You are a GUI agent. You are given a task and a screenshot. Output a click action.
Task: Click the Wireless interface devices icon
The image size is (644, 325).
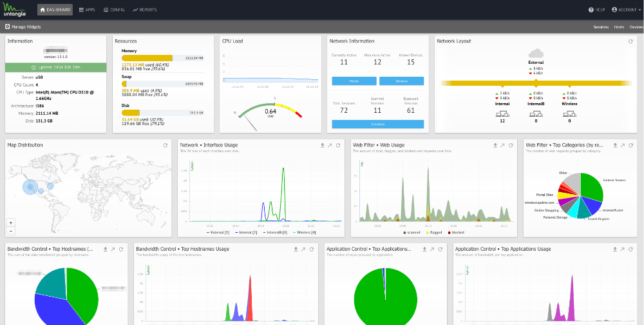[x=569, y=114]
